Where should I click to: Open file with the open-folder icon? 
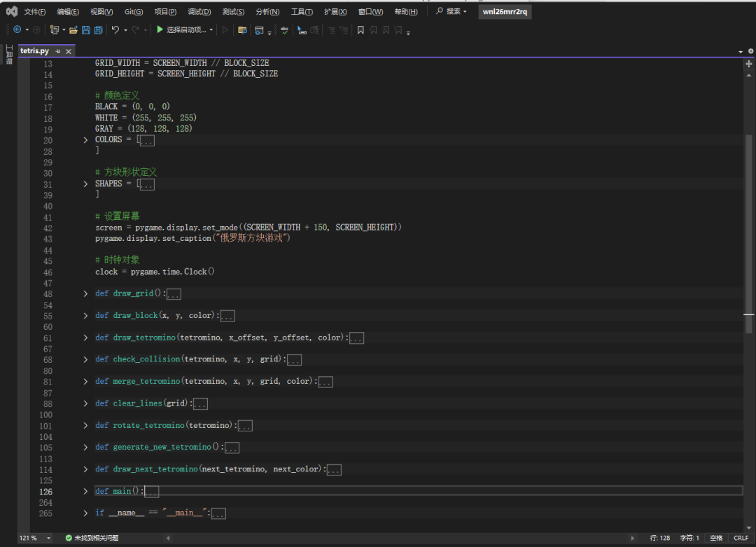(73, 30)
